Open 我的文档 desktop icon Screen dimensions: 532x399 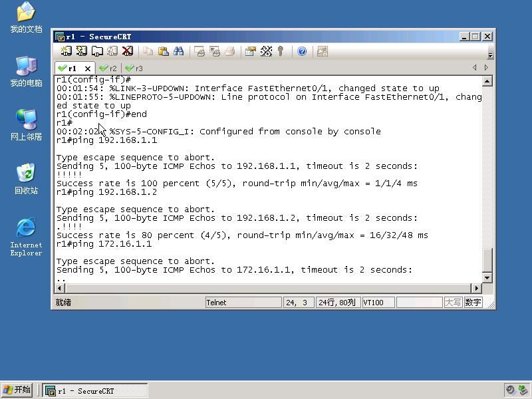(x=26, y=18)
